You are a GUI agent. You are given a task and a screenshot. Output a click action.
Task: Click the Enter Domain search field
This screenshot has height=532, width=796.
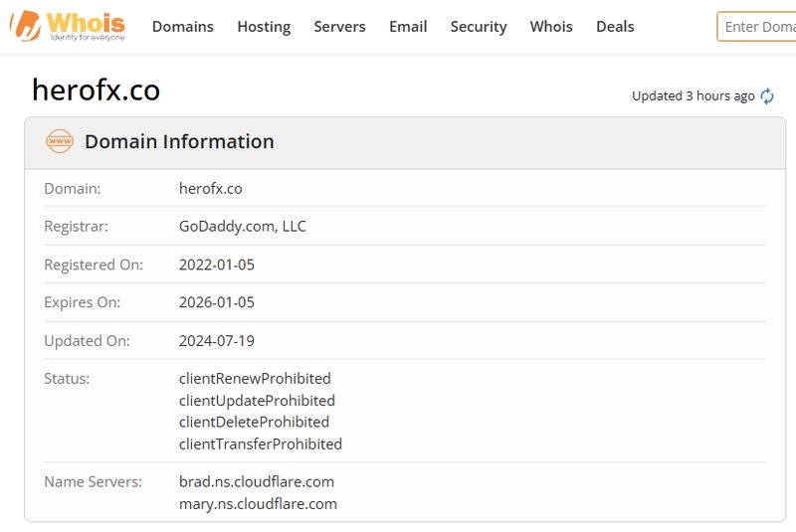pyautogui.click(x=756, y=27)
